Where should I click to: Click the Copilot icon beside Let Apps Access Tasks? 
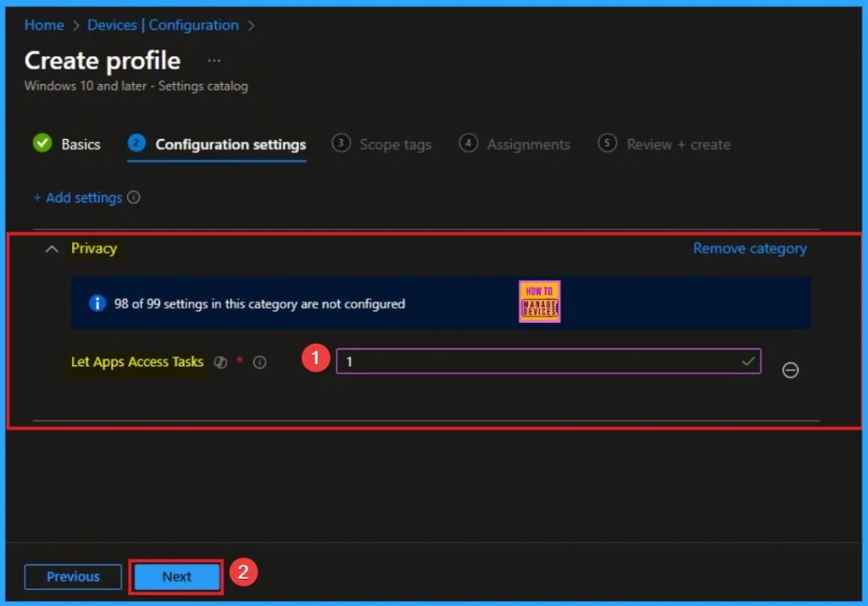pos(221,363)
